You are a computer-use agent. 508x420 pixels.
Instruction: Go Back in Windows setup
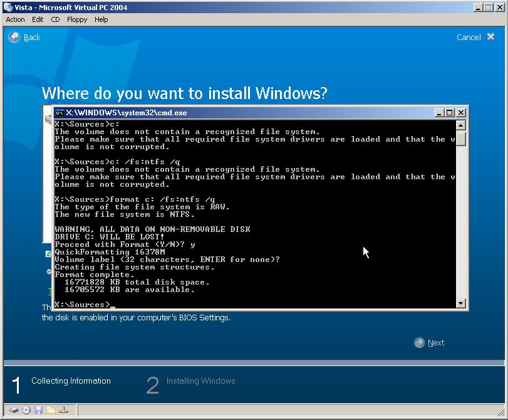point(32,37)
